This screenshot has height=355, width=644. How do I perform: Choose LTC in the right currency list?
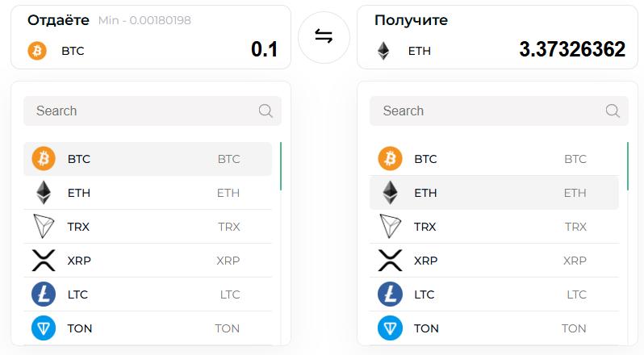pos(492,294)
